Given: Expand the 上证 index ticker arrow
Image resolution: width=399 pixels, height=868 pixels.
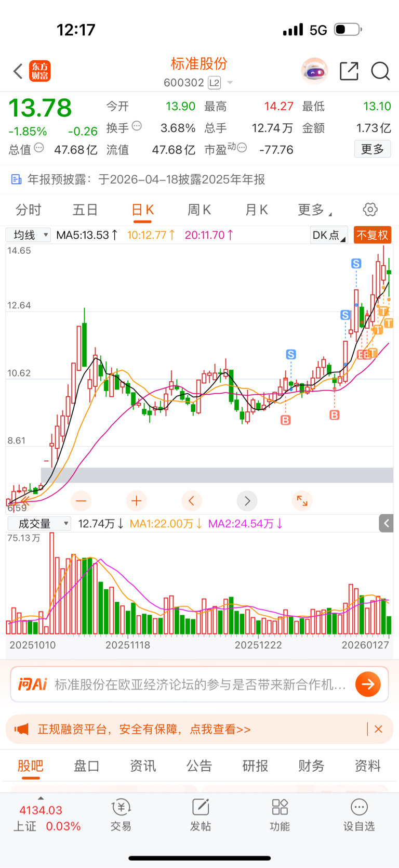Looking at the screenshot, I should [x=41, y=798].
